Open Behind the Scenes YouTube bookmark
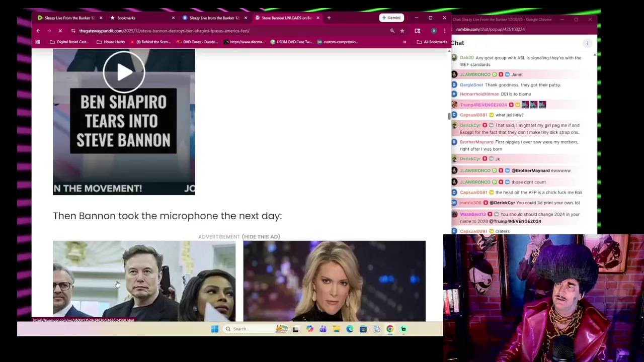This screenshot has width=644, height=362. click(x=150, y=42)
